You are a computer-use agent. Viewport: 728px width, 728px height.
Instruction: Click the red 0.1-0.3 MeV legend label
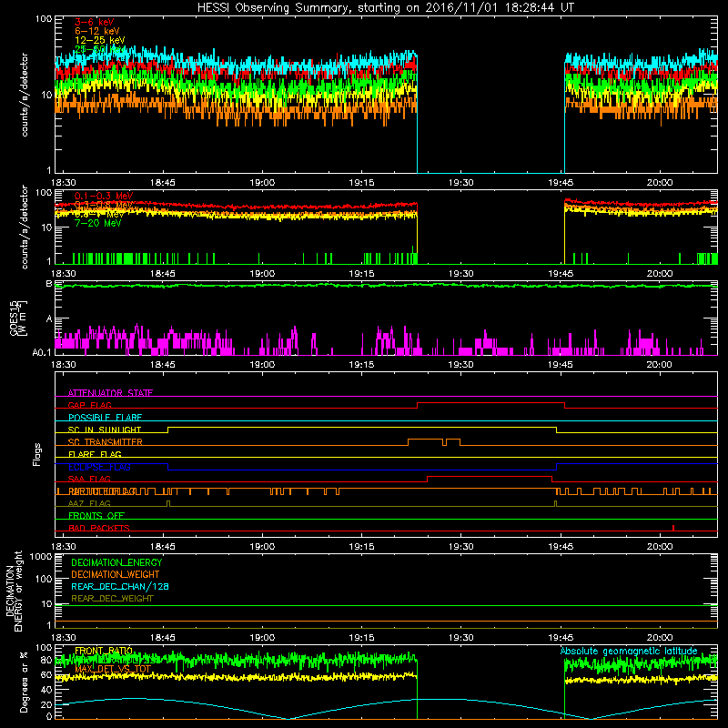pyautogui.click(x=104, y=196)
